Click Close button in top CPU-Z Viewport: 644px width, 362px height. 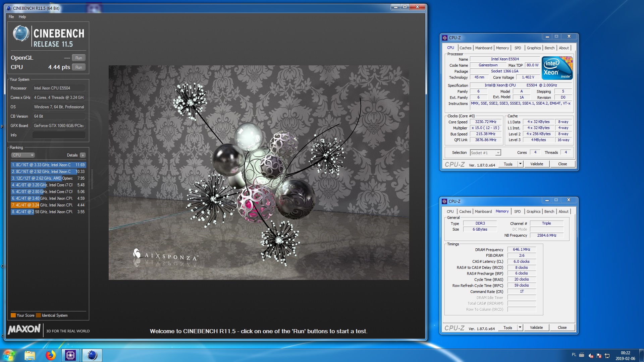(562, 164)
